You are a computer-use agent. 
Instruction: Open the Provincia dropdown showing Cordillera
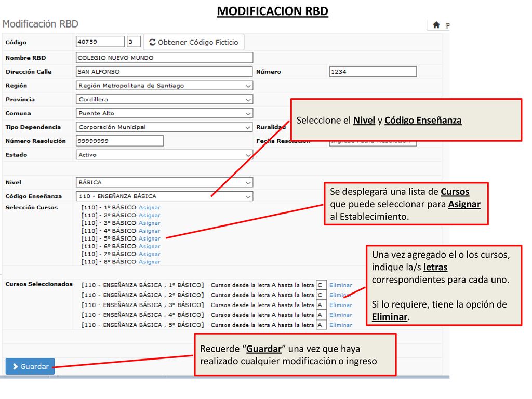[164, 99]
